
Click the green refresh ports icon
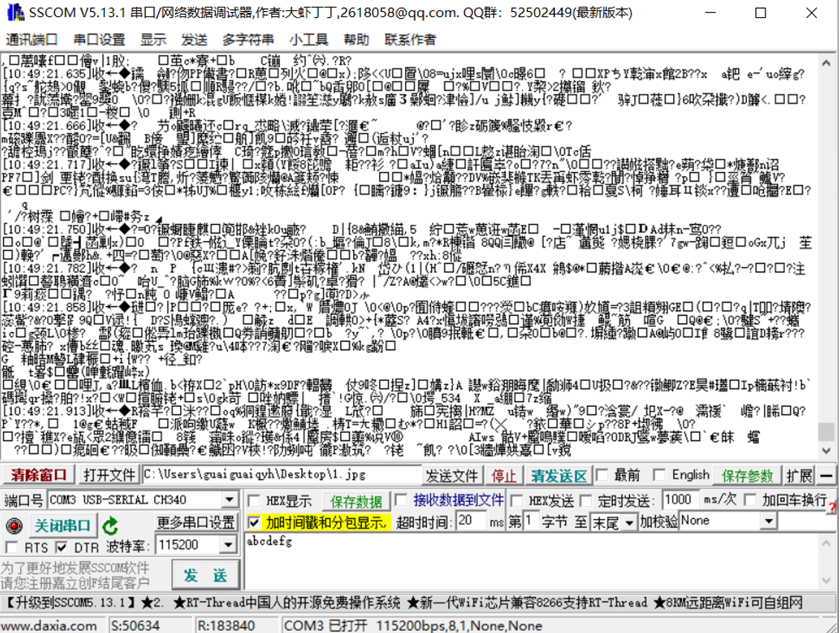[x=110, y=525]
